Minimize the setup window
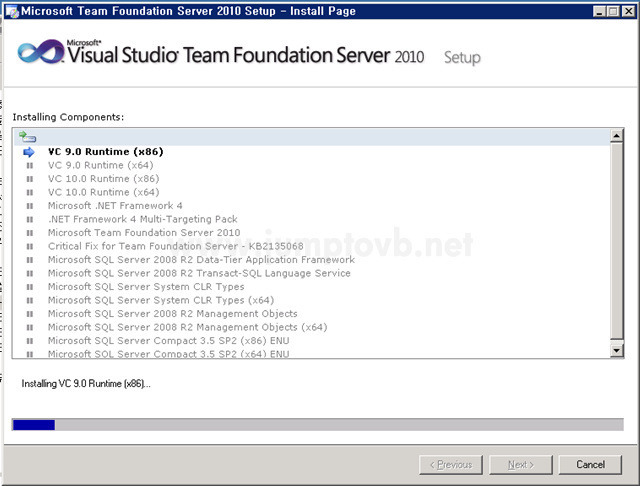640x486 pixels. pos(599,11)
